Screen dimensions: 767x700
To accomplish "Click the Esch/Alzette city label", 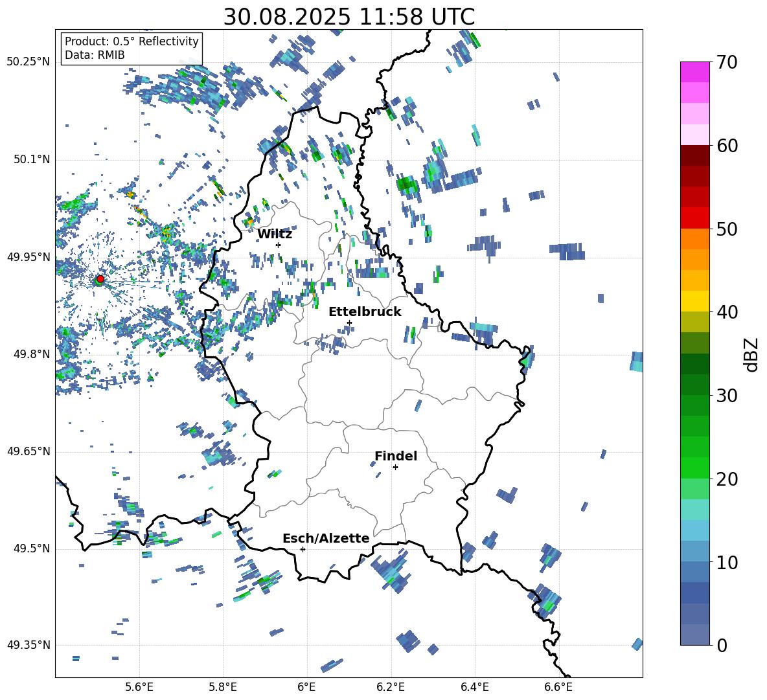I will (326, 538).
